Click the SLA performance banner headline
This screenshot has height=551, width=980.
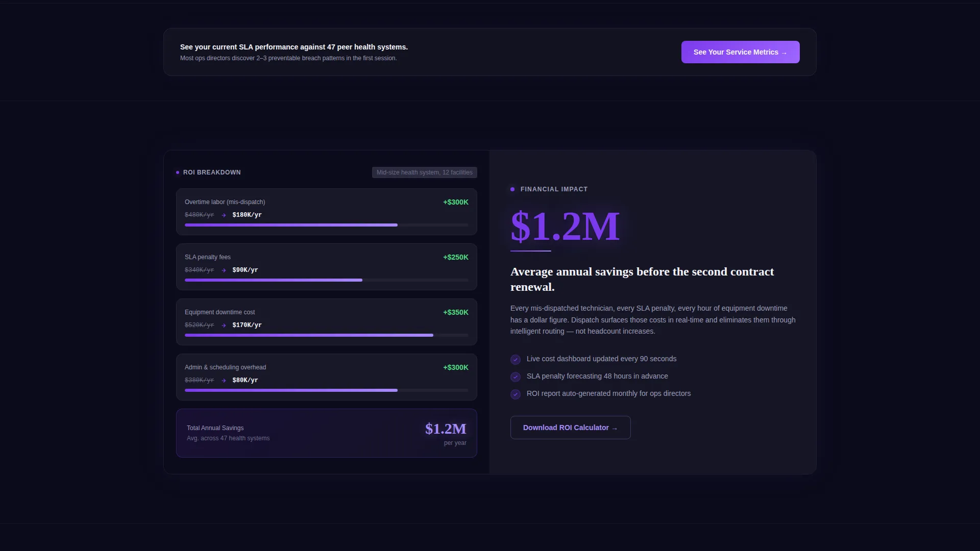pos(294,47)
